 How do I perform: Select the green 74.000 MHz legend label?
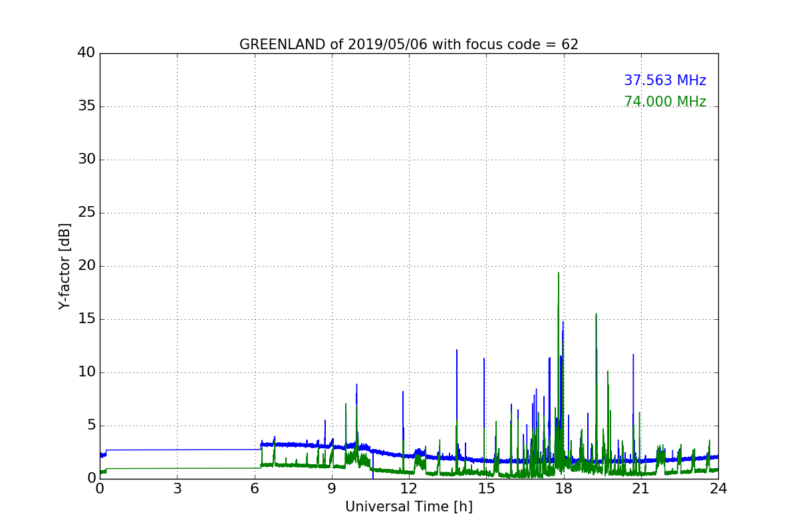tap(665, 102)
